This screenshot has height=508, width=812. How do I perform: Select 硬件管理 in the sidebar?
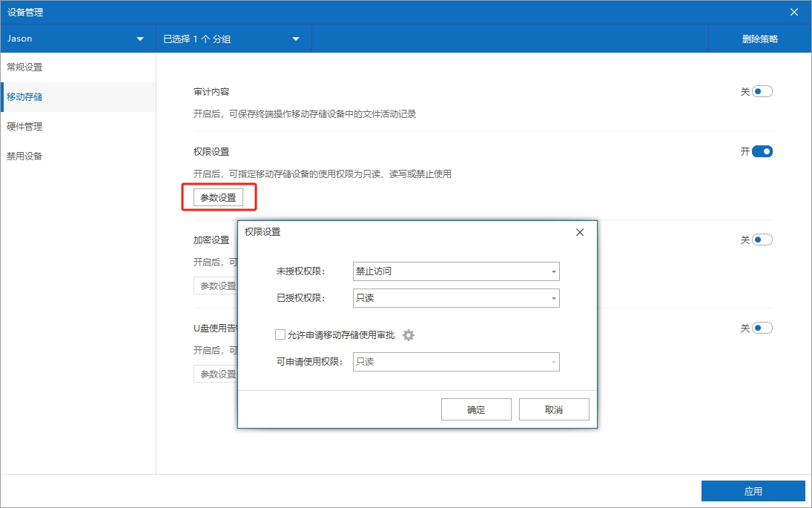point(25,127)
